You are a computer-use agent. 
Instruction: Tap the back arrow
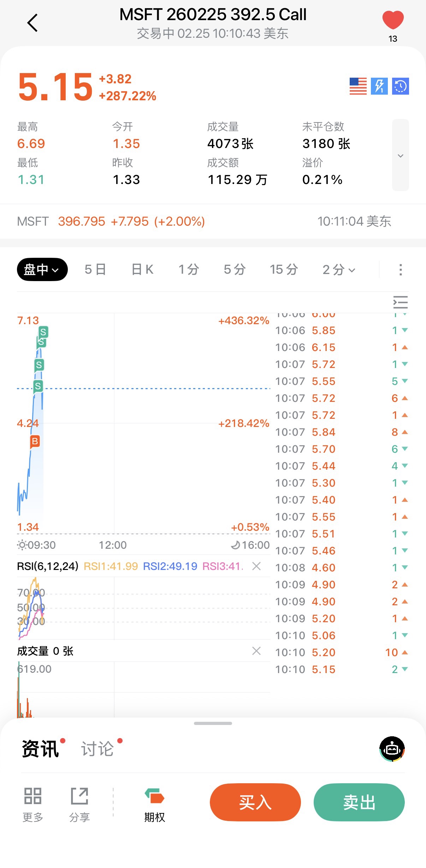(32, 23)
